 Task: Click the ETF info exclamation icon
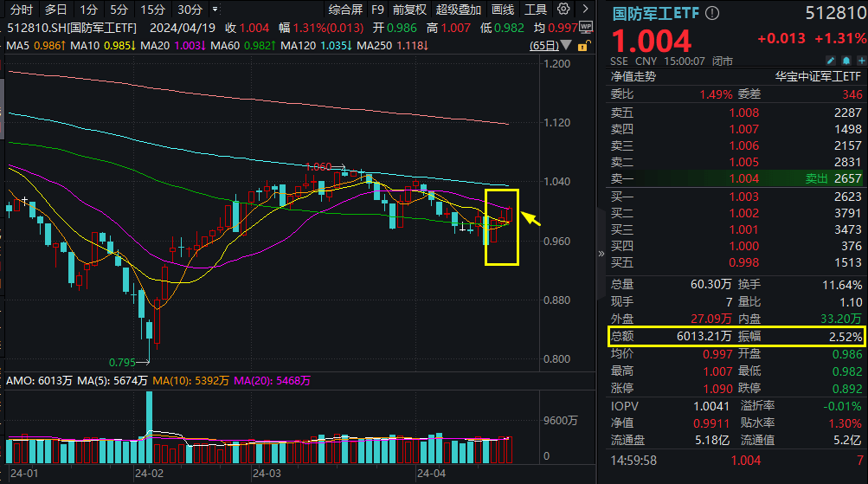712,13
